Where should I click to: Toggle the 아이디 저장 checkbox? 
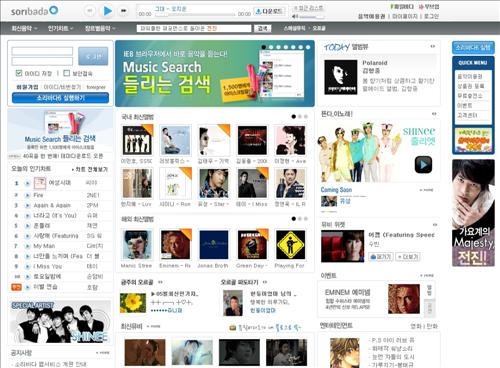19,73
